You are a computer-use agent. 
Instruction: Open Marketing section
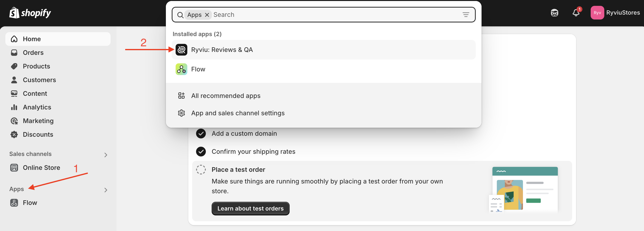pos(58,121)
